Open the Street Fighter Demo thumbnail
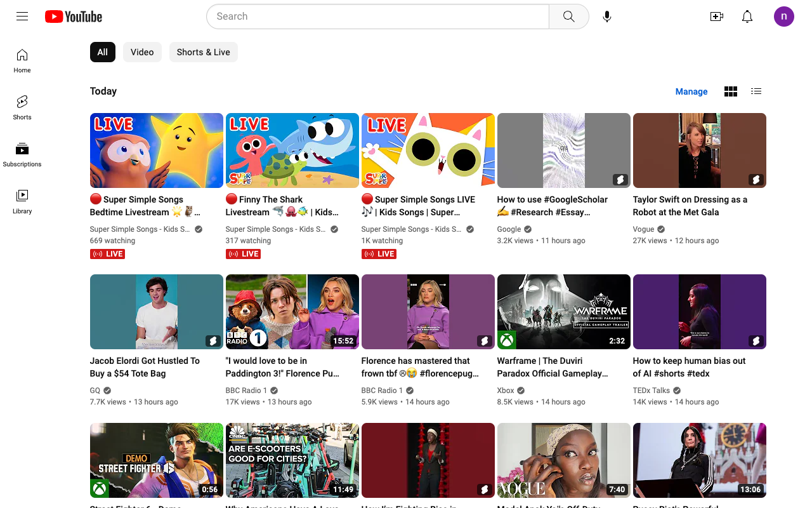Image resolution: width=812 pixels, height=508 pixels. coord(157,460)
